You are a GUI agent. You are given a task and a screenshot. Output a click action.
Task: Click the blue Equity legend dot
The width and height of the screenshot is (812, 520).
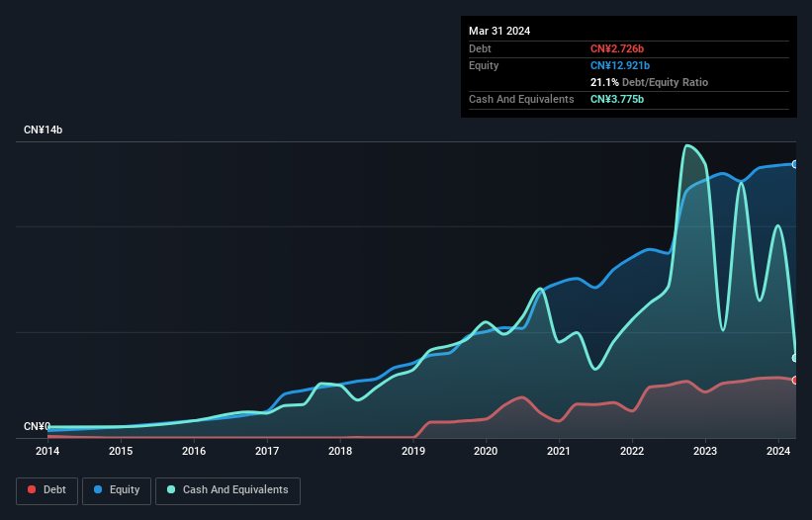(x=98, y=489)
